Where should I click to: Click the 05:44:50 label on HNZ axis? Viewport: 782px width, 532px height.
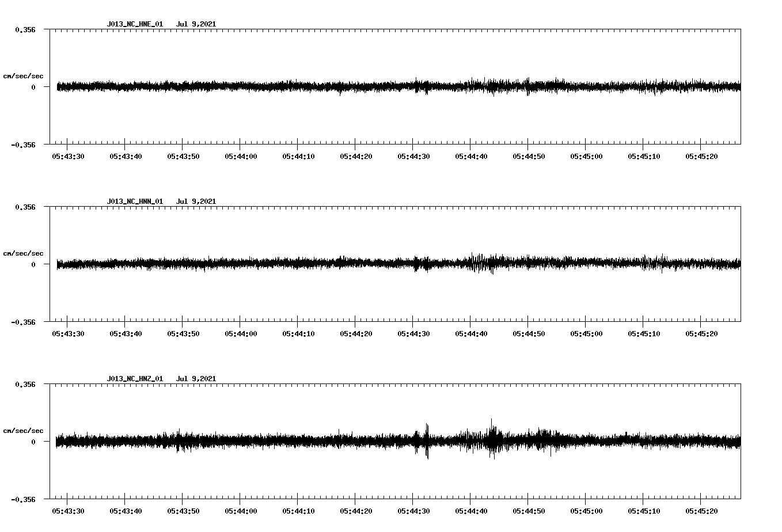pyautogui.click(x=529, y=511)
